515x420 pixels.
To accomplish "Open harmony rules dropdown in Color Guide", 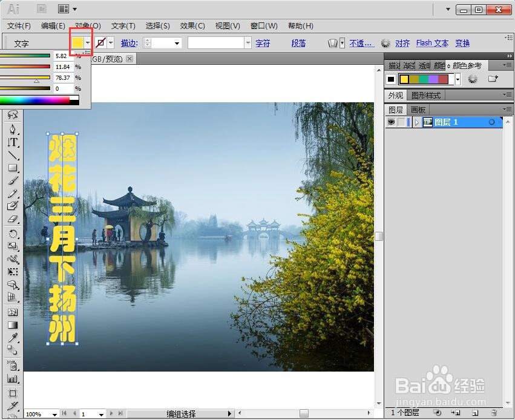I will pyautogui.click(x=458, y=79).
